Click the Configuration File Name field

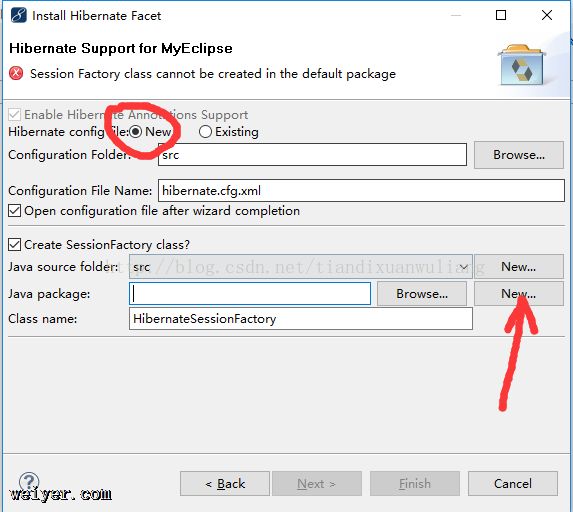[361, 190]
